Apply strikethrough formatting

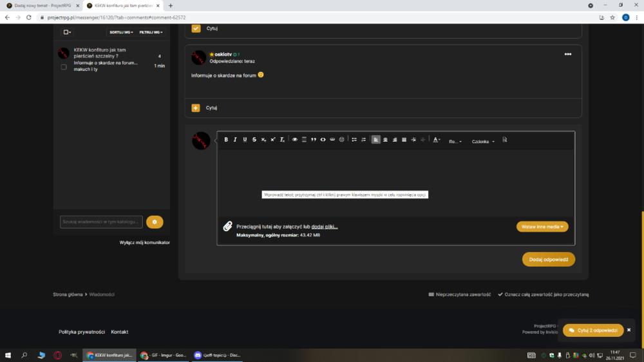click(x=254, y=140)
